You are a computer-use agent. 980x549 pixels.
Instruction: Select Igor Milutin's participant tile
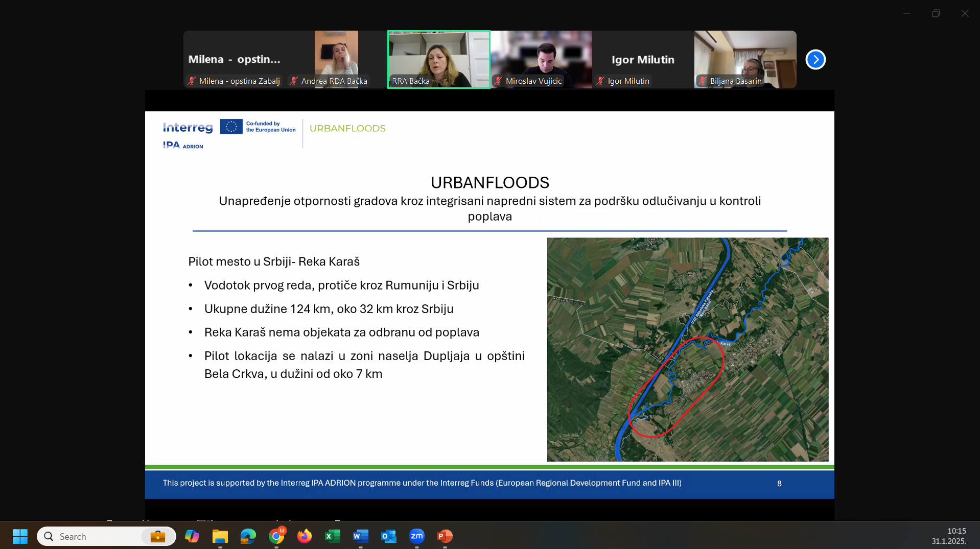[643, 59]
